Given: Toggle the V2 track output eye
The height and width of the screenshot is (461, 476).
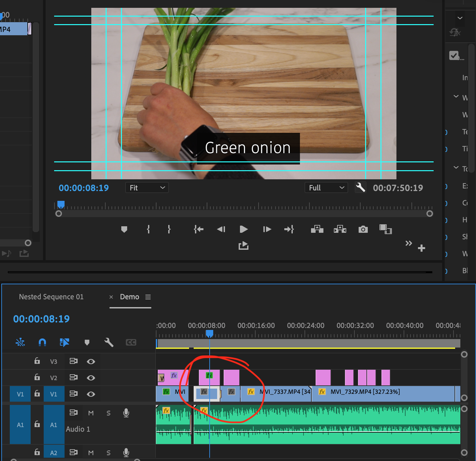Looking at the screenshot, I should click(x=91, y=377).
